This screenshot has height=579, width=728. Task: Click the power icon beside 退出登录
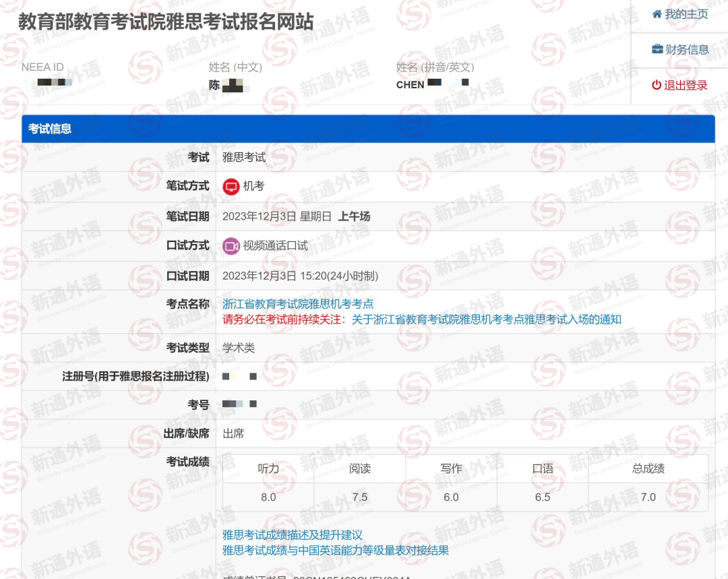pyautogui.click(x=657, y=85)
